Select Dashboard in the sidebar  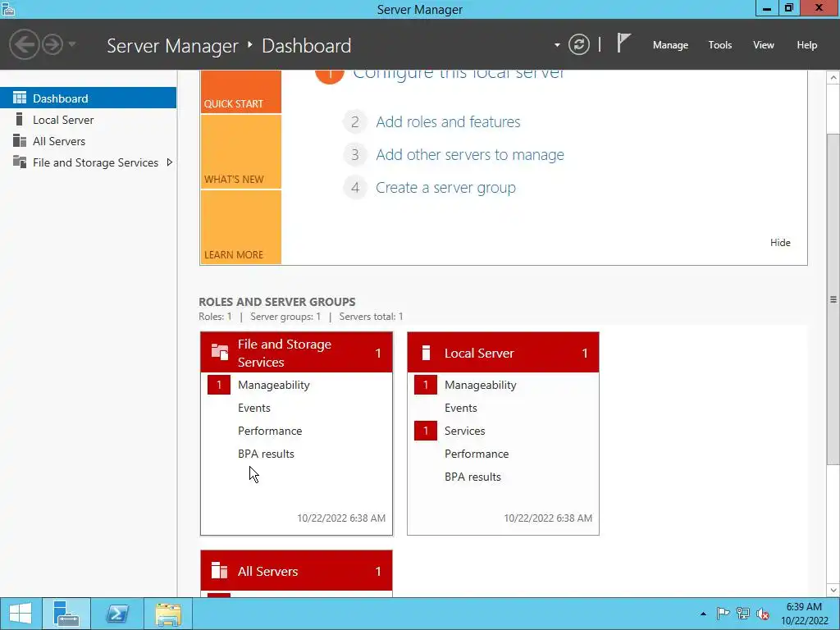click(x=88, y=98)
